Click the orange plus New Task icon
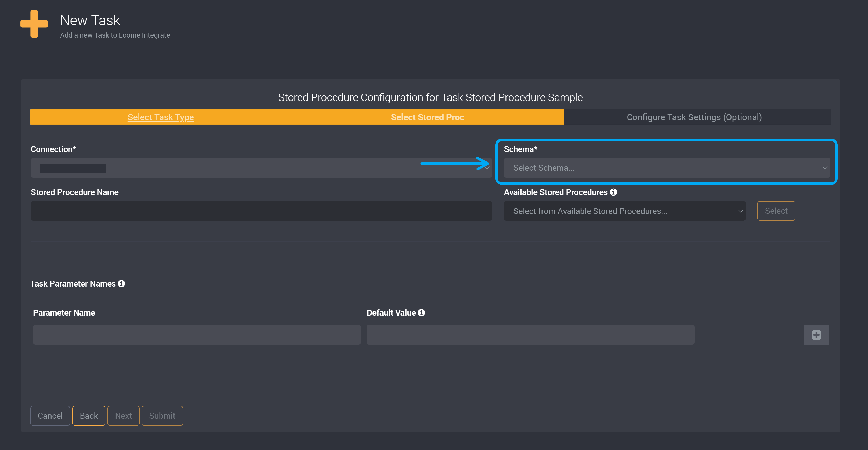 click(34, 24)
